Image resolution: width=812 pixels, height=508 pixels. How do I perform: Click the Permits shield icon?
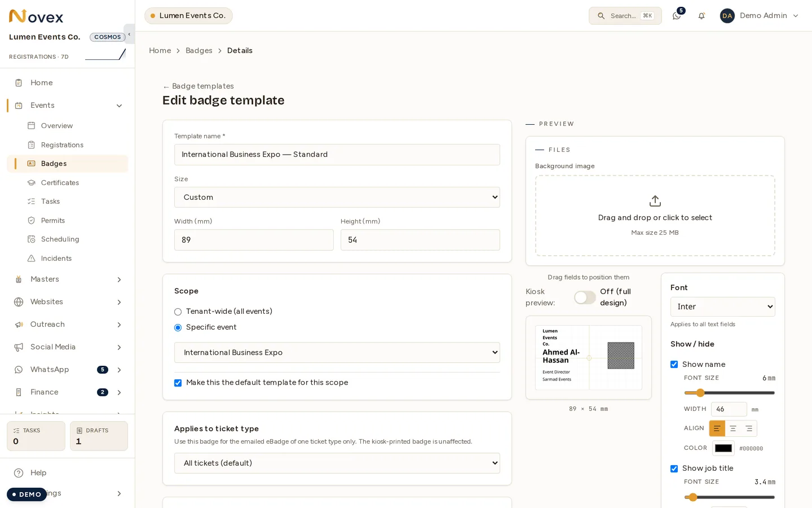(x=32, y=221)
